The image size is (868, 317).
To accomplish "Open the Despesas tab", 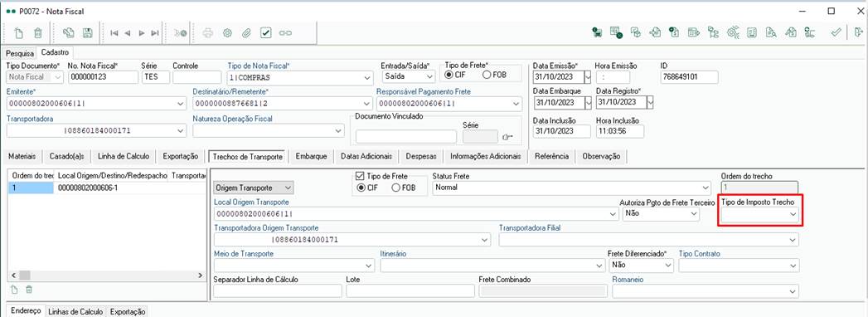I will tap(421, 156).
